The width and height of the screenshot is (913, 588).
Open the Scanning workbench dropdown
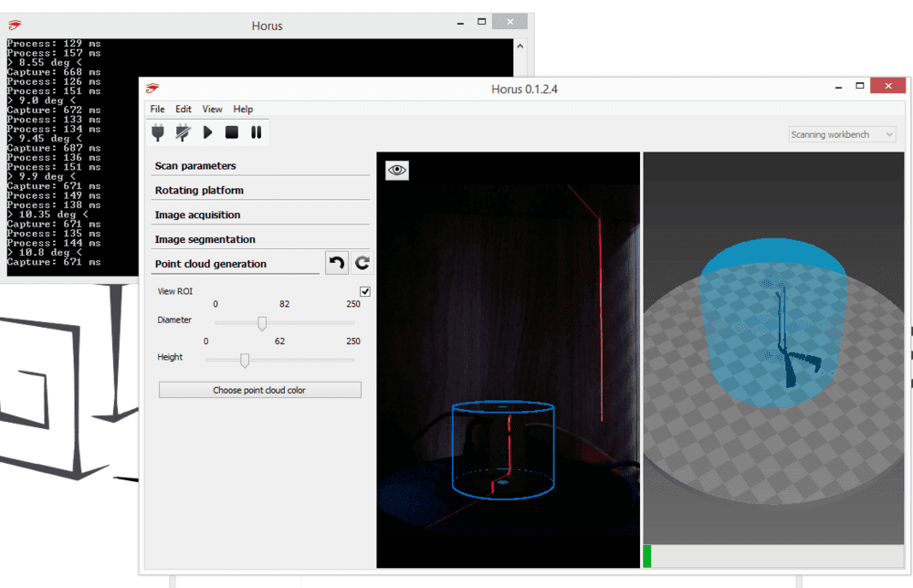click(842, 134)
